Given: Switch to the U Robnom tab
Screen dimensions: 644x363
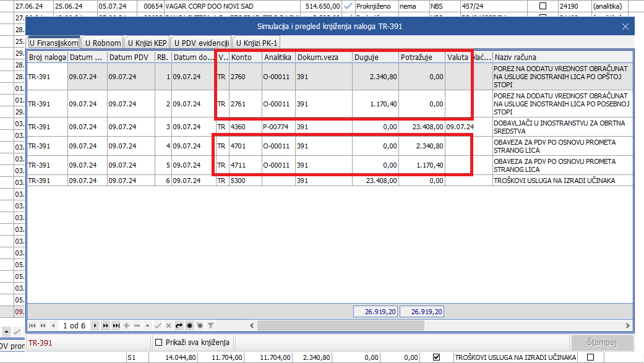Looking at the screenshot, I should pyautogui.click(x=103, y=43).
